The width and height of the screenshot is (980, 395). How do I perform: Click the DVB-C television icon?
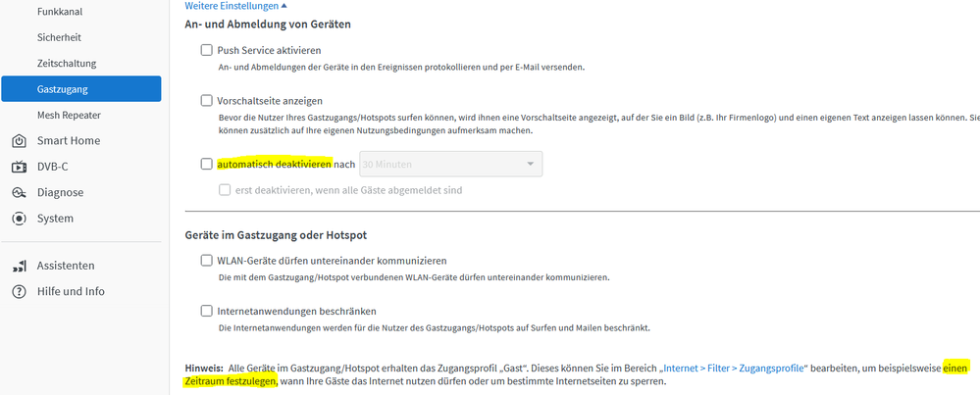coord(19,167)
